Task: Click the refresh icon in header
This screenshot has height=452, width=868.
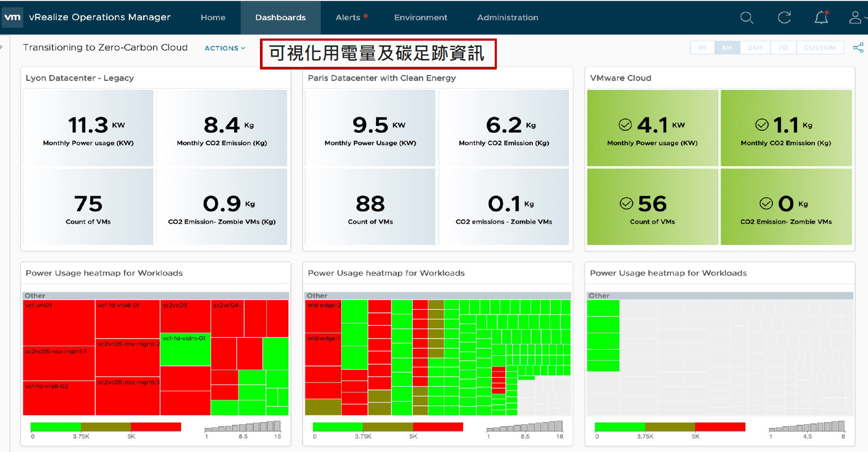Action: [x=784, y=18]
